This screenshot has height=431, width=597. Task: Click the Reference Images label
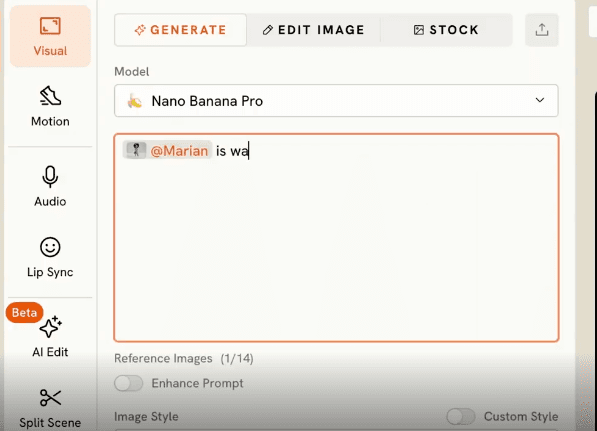163,358
